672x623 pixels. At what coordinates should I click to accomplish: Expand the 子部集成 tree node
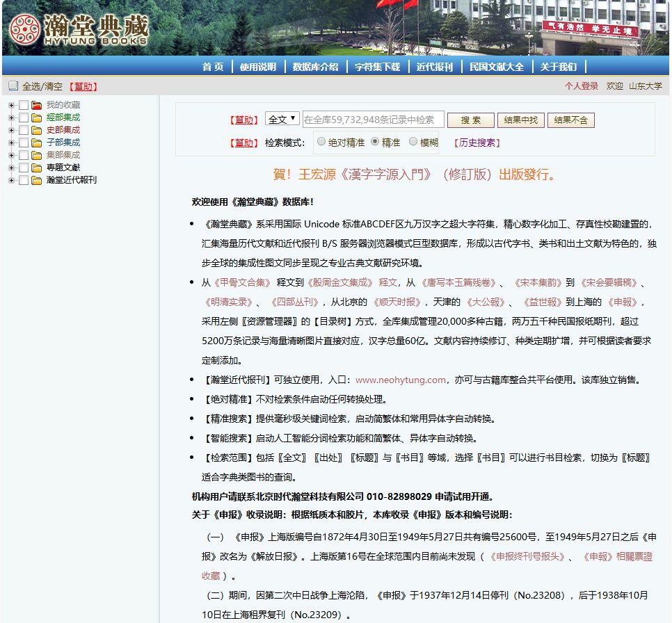[12, 143]
